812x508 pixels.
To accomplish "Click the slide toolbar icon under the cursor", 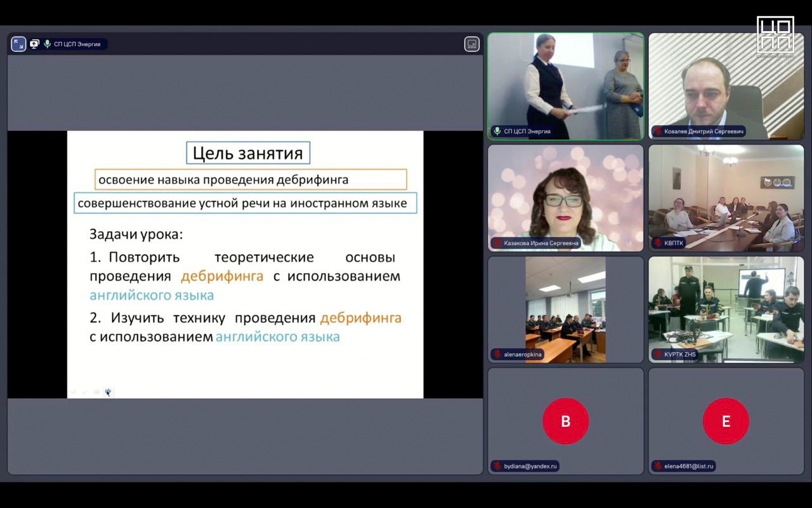I will tap(108, 392).
